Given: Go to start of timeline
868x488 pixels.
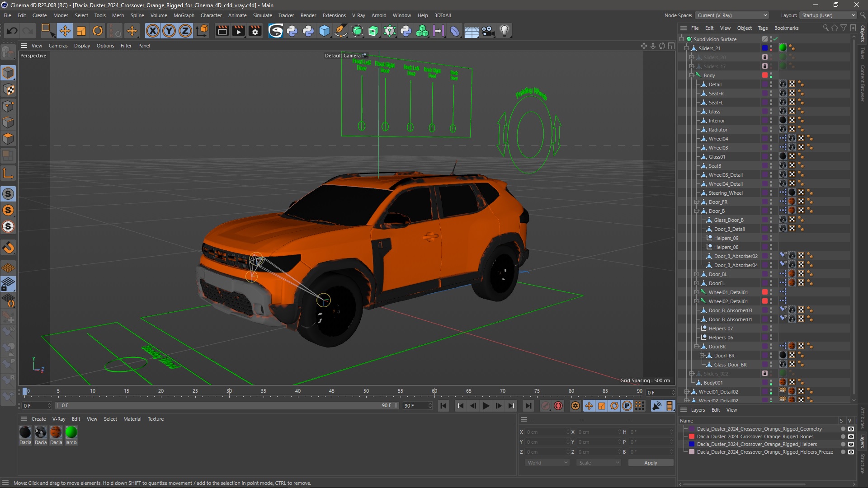Looking at the screenshot, I should tap(443, 406).
